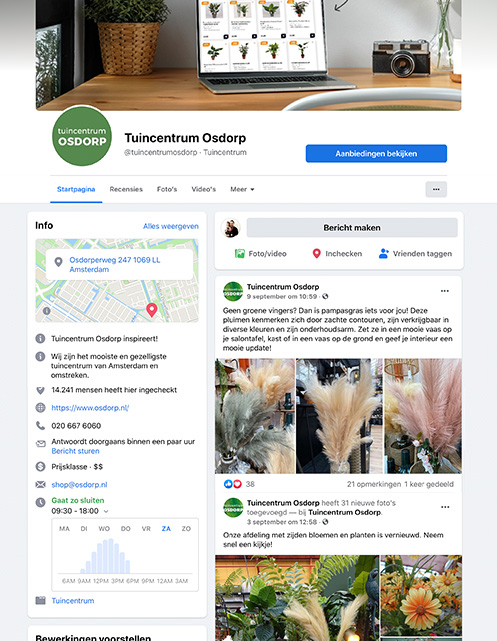
Task: Click the Tuincentrum Osdorp round profile logo
Action: click(x=82, y=136)
